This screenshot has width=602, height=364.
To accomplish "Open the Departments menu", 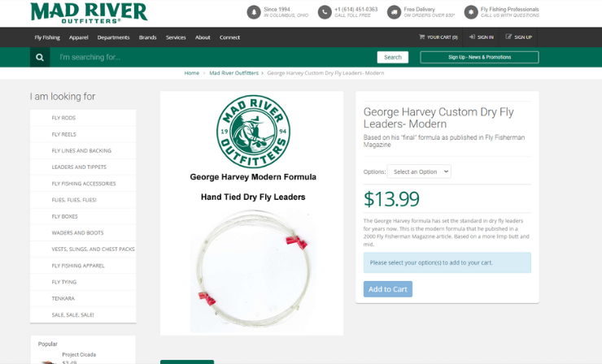I will tap(113, 37).
